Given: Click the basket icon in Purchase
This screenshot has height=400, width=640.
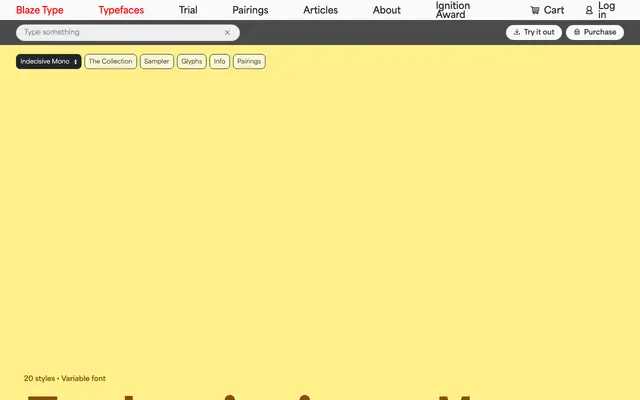Looking at the screenshot, I should coord(577,32).
